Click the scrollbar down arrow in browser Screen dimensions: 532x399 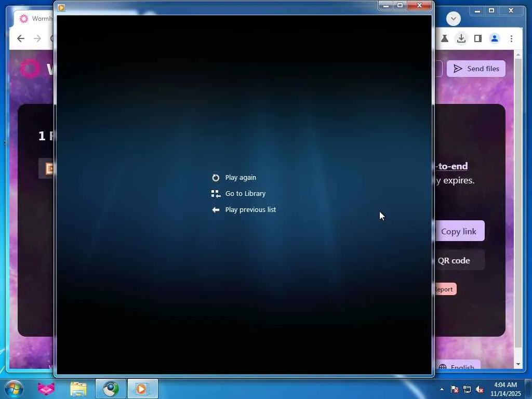[x=518, y=364]
